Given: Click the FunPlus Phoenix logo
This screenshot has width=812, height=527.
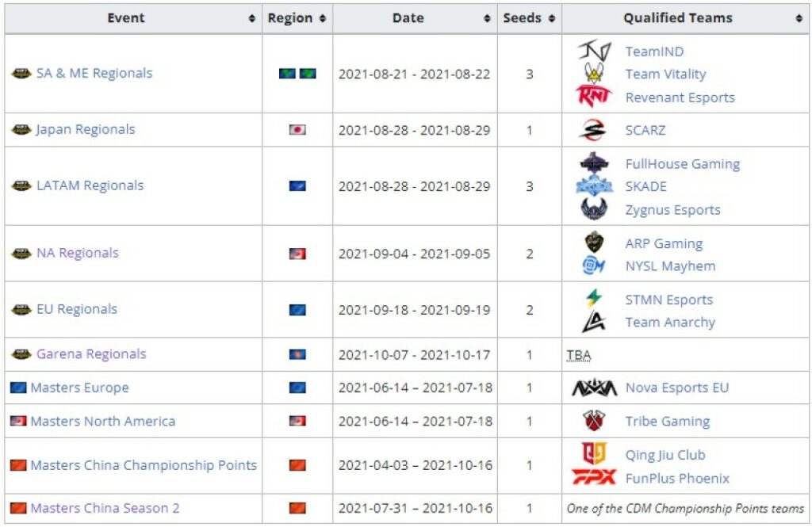Looking at the screenshot, I should (594, 478).
